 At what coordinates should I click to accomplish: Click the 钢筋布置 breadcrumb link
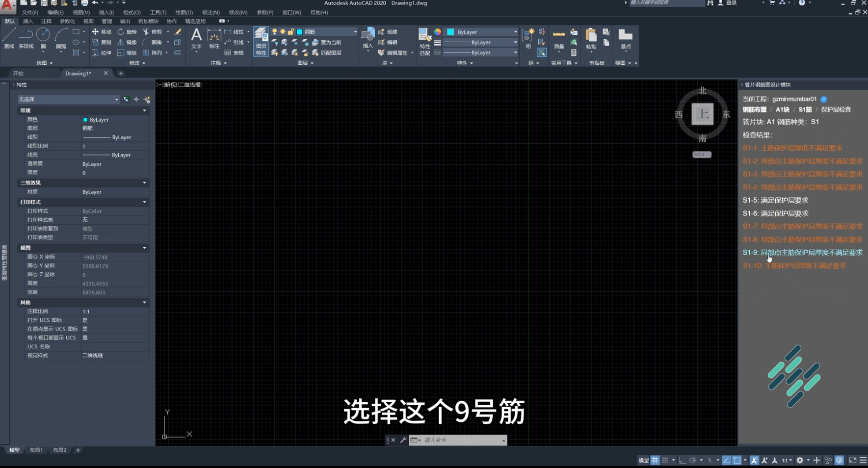(754, 110)
